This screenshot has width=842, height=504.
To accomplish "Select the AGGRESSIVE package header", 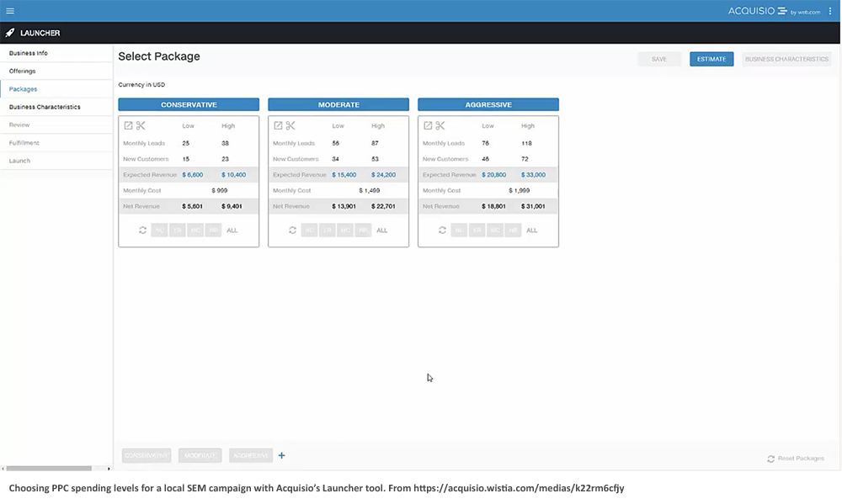I will pos(488,104).
